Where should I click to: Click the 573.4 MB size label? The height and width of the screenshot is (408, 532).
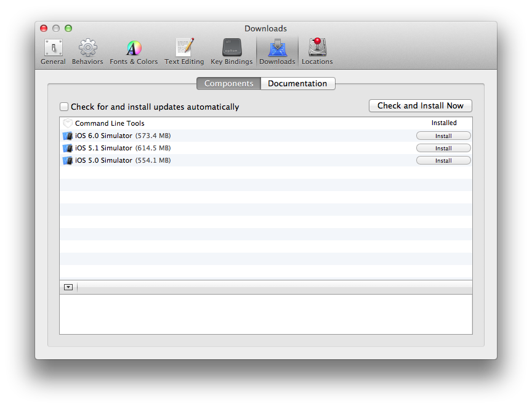153,136
